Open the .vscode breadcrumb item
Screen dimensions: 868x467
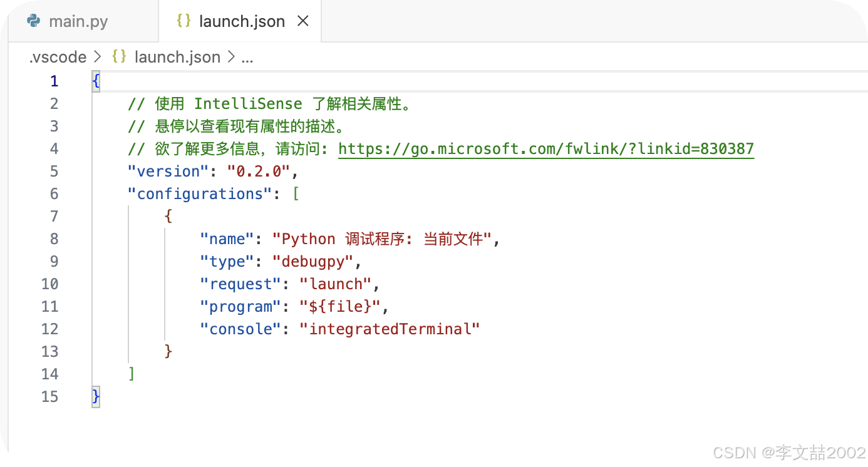pyautogui.click(x=58, y=56)
